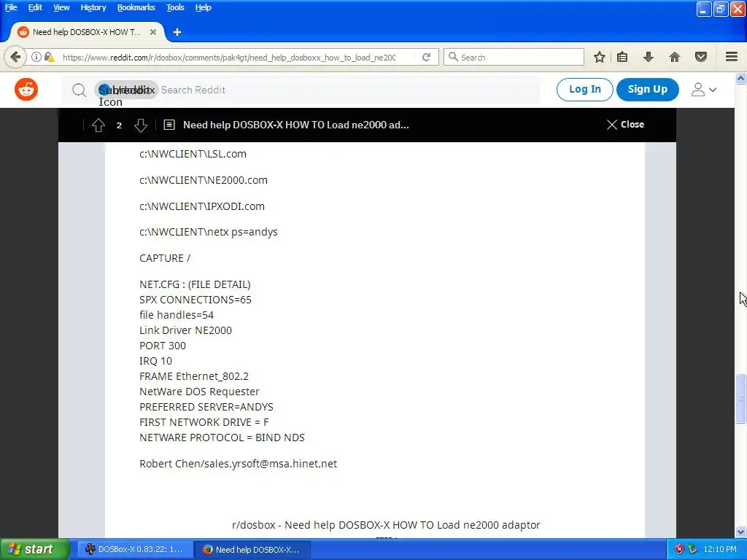Image resolution: width=747 pixels, height=560 pixels.
Task: Open the View menu
Action: [x=61, y=7]
